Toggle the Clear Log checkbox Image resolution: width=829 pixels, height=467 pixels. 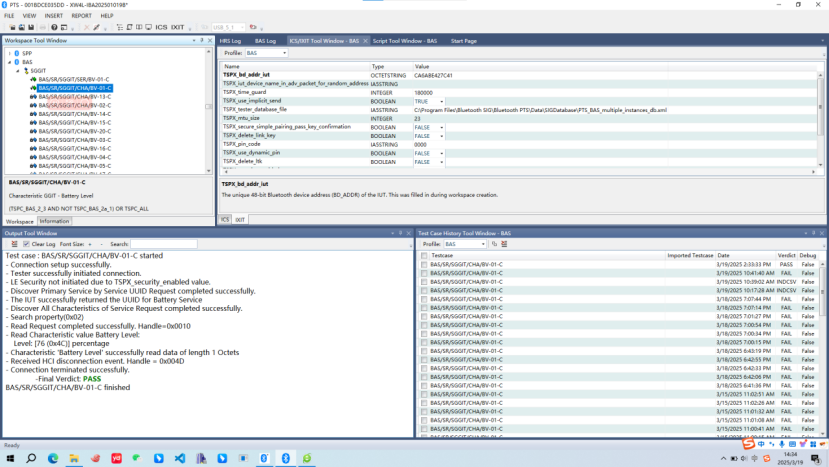tap(26, 244)
